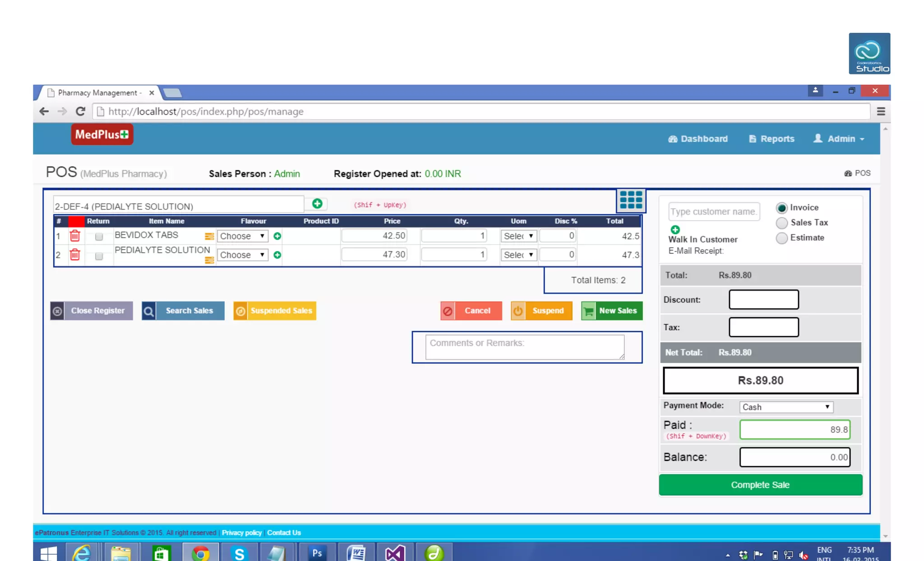Click trash icon for PEDIALYTE SOLUTION row
924x561 pixels.
(x=75, y=255)
